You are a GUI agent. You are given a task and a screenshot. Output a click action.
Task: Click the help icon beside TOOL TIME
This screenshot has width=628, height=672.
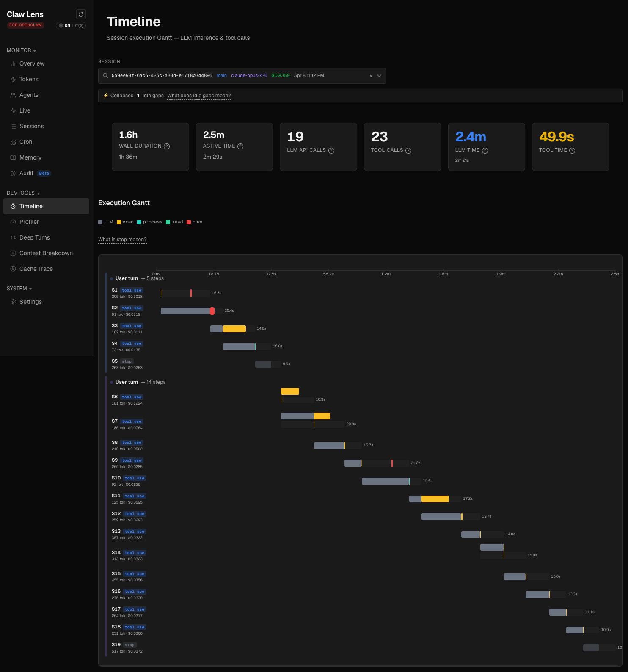pyautogui.click(x=572, y=151)
